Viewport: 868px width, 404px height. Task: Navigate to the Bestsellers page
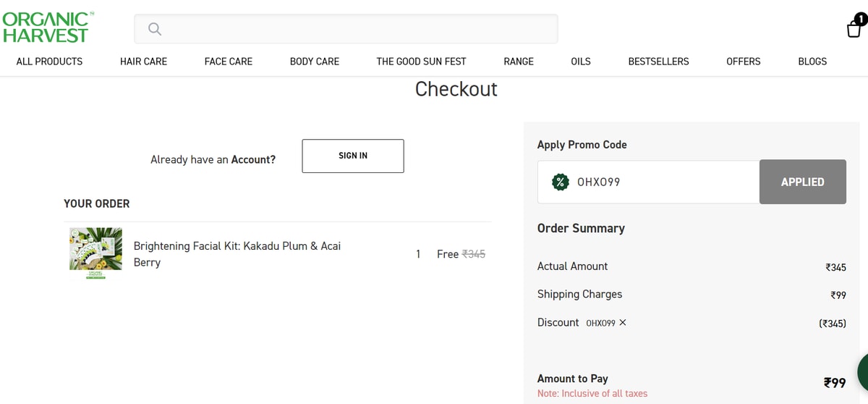[658, 62]
